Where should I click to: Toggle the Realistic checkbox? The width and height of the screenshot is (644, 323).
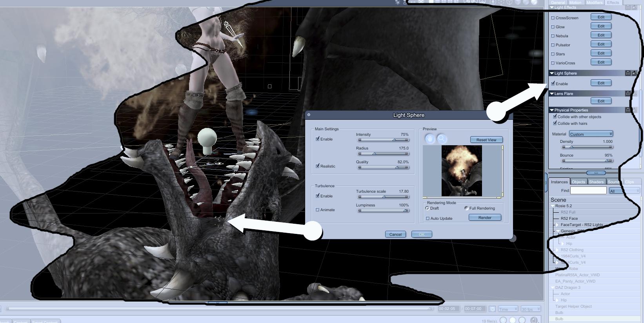pos(318,166)
